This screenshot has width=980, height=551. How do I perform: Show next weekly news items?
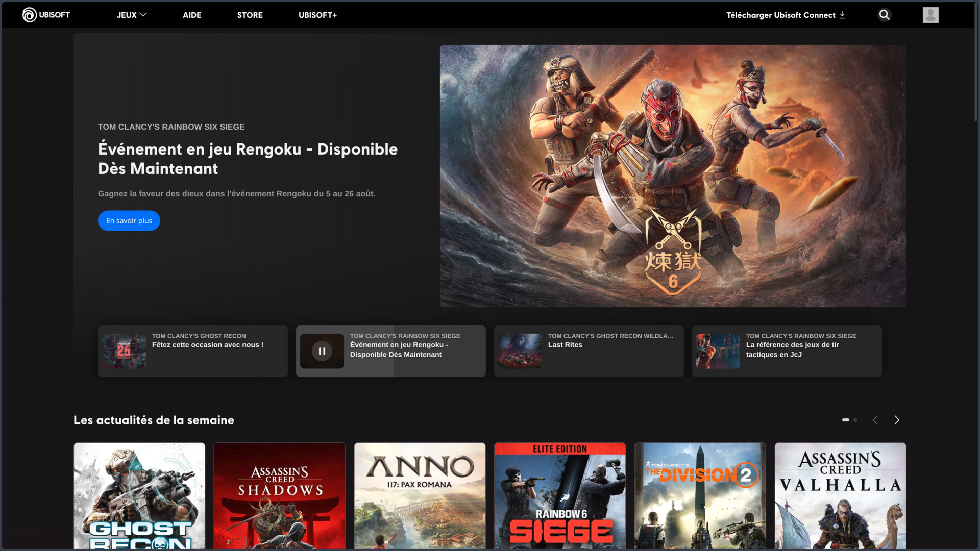[897, 420]
